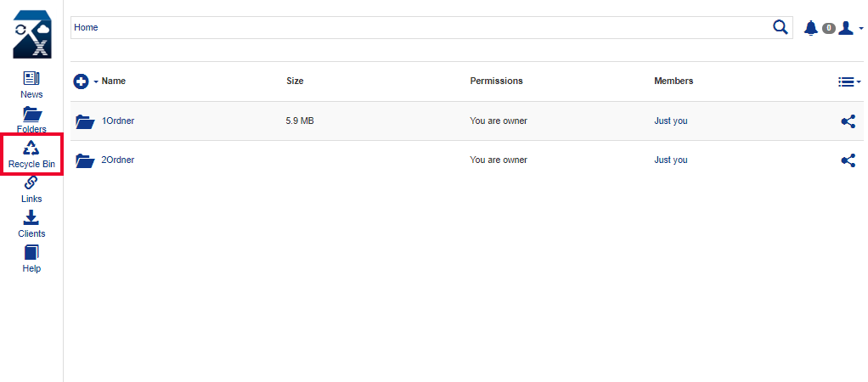Sort by the Size column header
868x382 pixels.
295,81
